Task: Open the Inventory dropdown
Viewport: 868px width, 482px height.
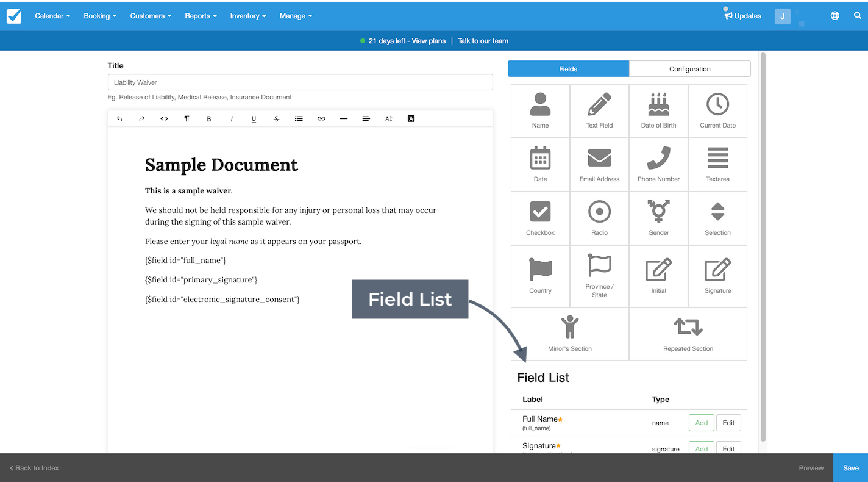Action: click(248, 16)
